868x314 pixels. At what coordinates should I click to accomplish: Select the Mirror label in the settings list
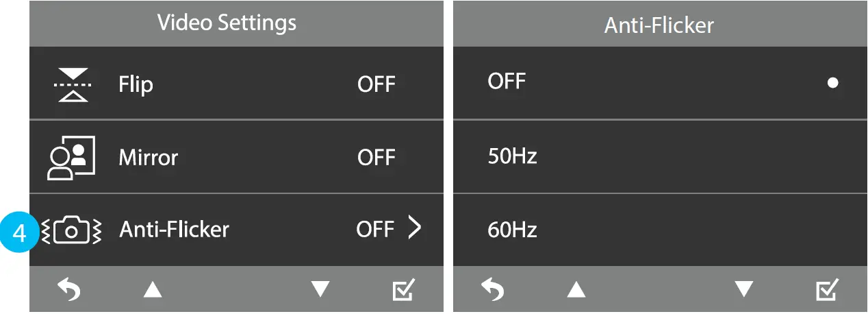tap(148, 158)
